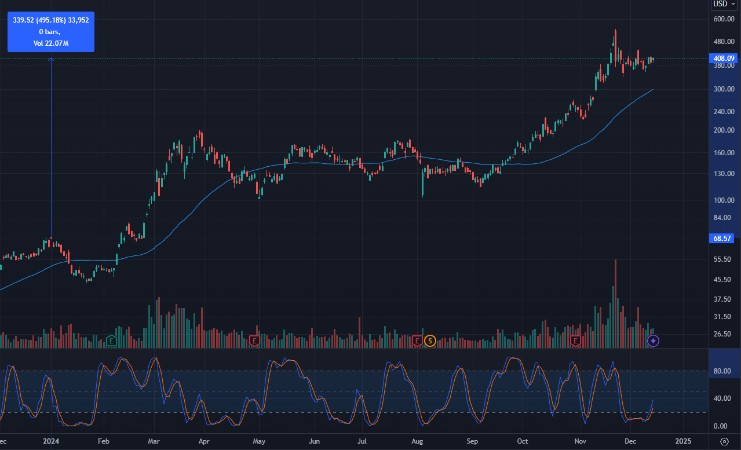741x450 pixels.
Task: Click the 2024 label on time axis
Action: click(50, 441)
